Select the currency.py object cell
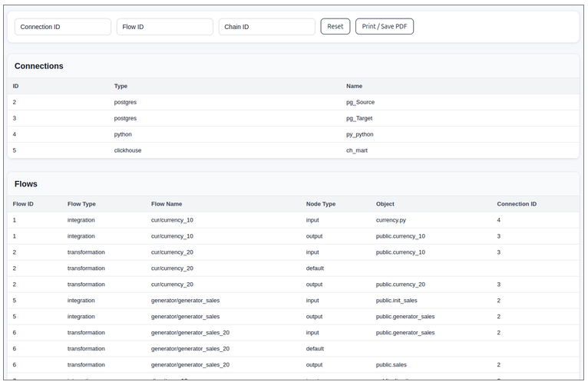 tap(391, 220)
